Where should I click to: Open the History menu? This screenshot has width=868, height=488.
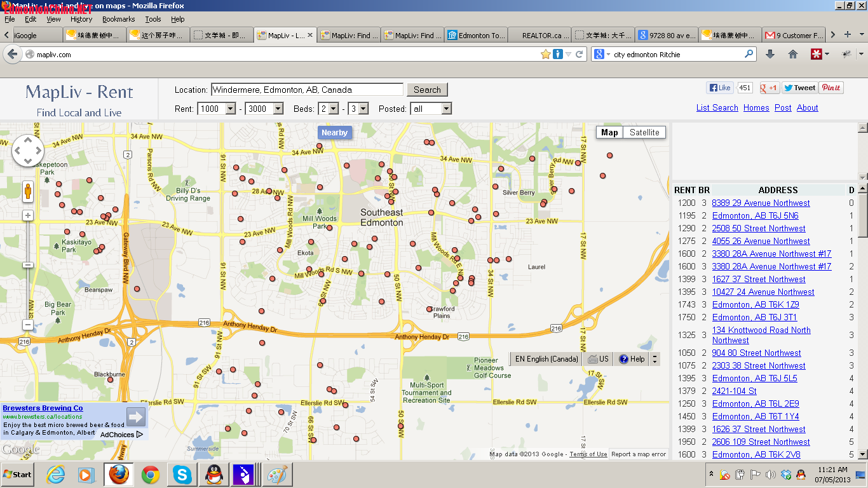click(81, 19)
